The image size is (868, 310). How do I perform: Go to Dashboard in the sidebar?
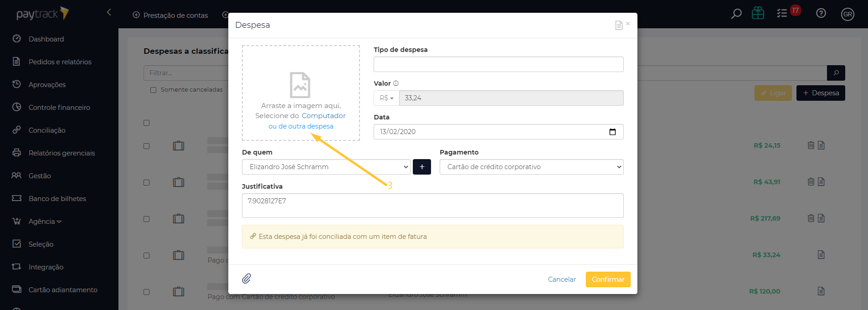[46, 39]
